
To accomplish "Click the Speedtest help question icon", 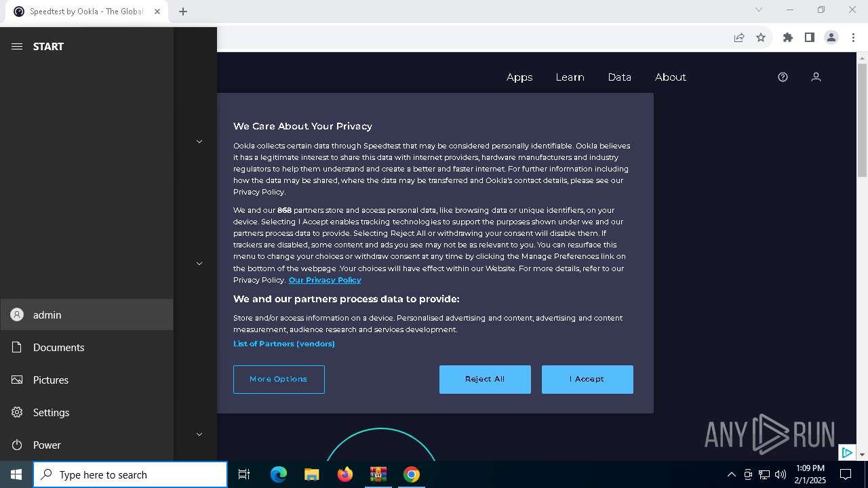I will (x=783, y=77).
